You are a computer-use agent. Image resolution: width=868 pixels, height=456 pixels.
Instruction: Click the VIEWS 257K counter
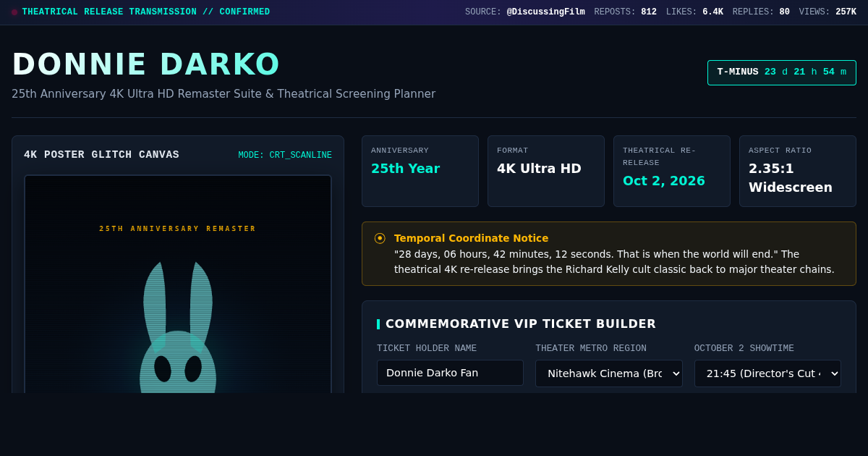(x=827, y=12)
